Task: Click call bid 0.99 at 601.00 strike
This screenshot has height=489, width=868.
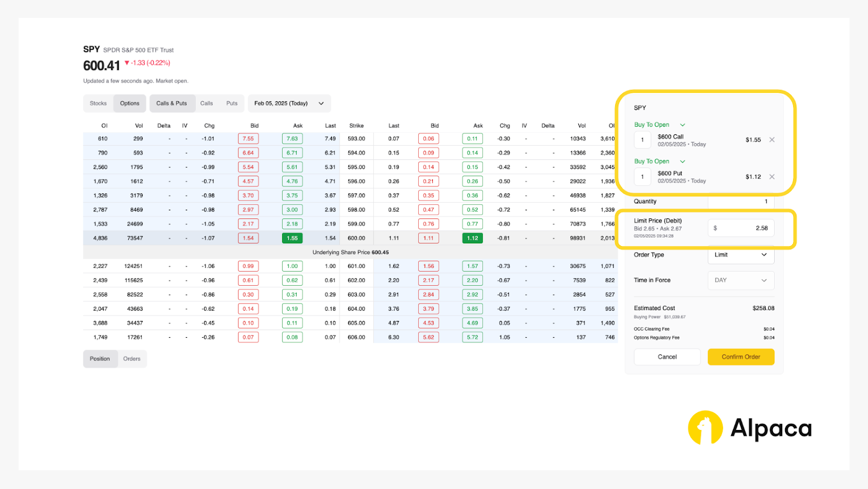Action: (248, 266)
